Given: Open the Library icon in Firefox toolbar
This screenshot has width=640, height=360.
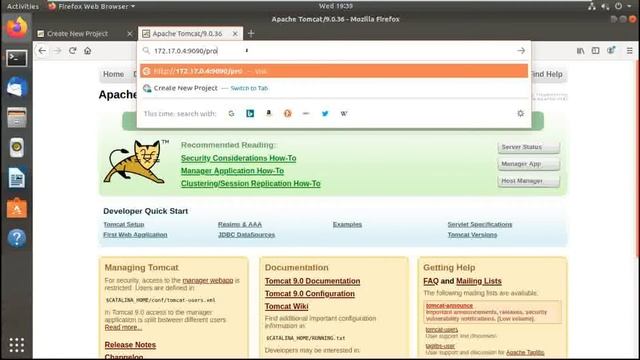Looking at the screenshot, I should coord(580,51).
